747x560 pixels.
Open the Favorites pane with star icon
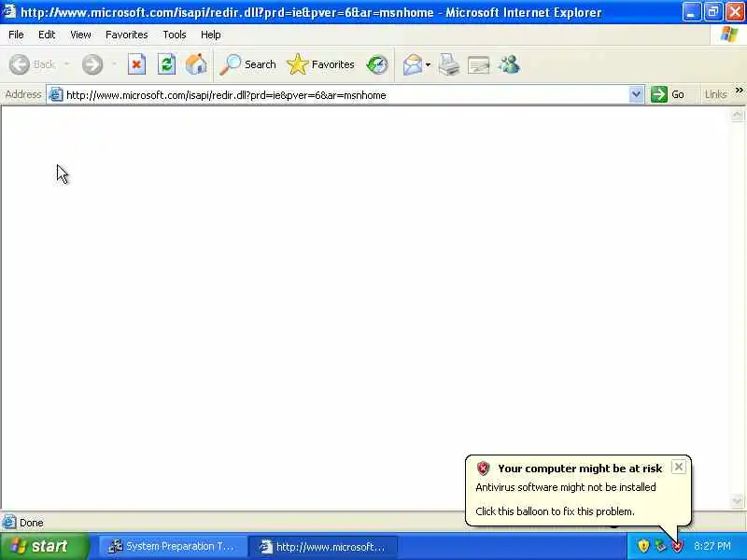coord(320,64)
